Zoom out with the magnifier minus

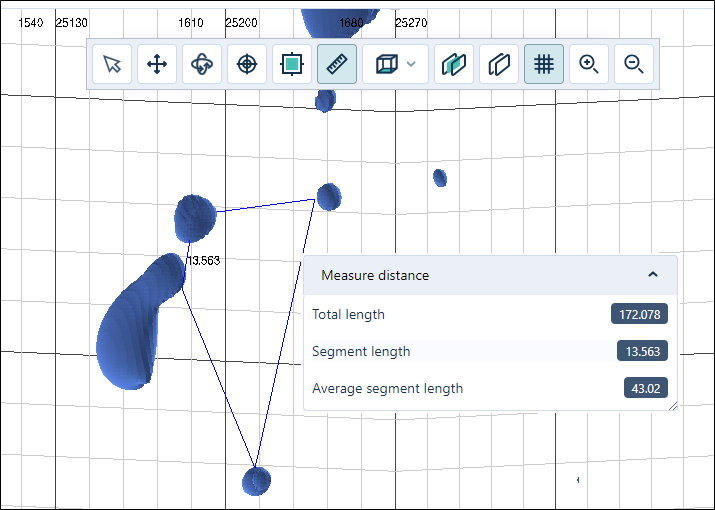634,64
